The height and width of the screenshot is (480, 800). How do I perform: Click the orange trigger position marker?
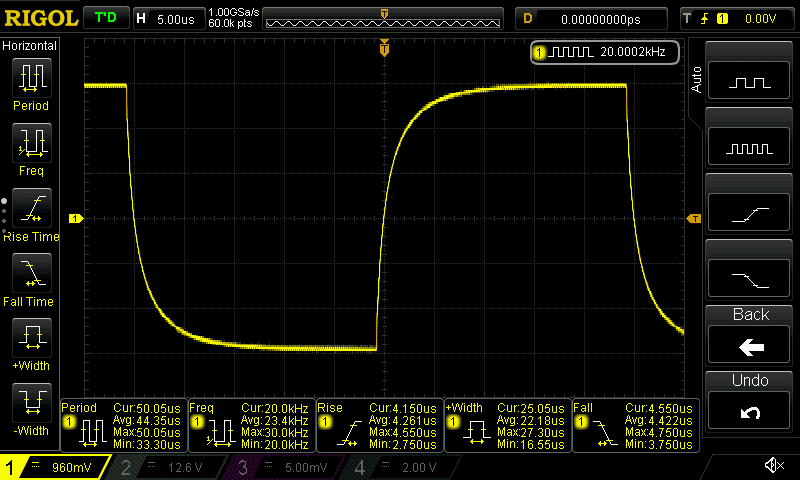pyautogui.click(x=384, y=49)
